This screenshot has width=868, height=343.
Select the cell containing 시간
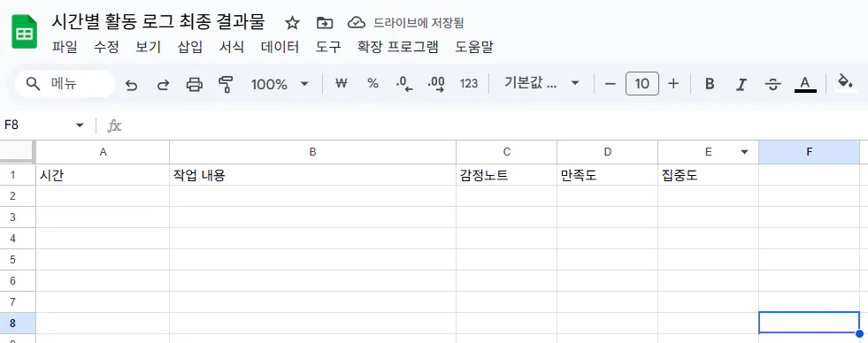[103, 175]
